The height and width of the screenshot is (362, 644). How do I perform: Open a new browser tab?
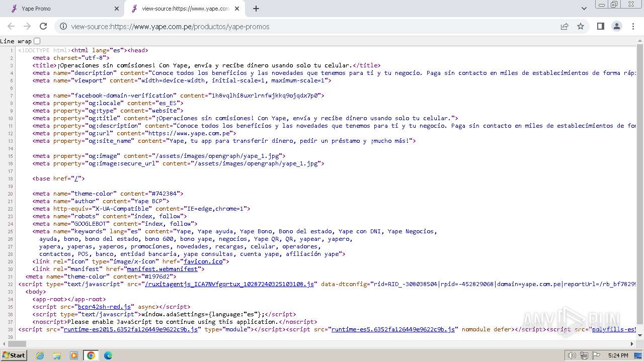256,9
